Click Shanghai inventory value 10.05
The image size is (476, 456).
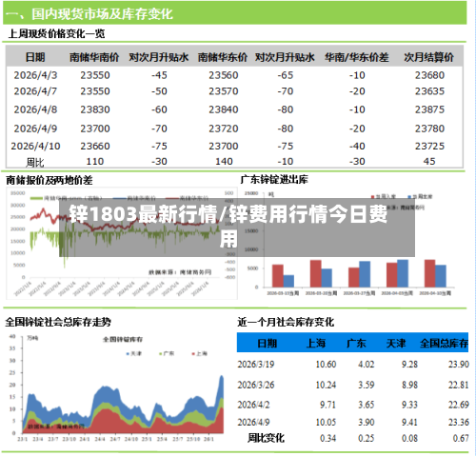click(x=326, y=423)
